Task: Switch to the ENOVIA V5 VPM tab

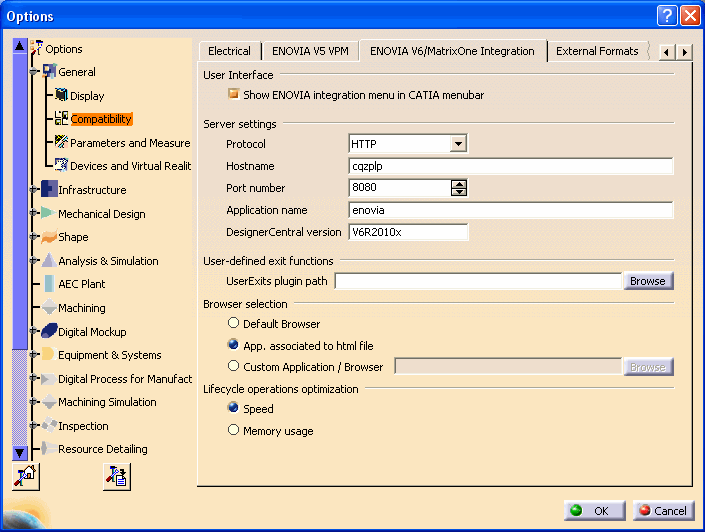Action: tap(310, 51)
